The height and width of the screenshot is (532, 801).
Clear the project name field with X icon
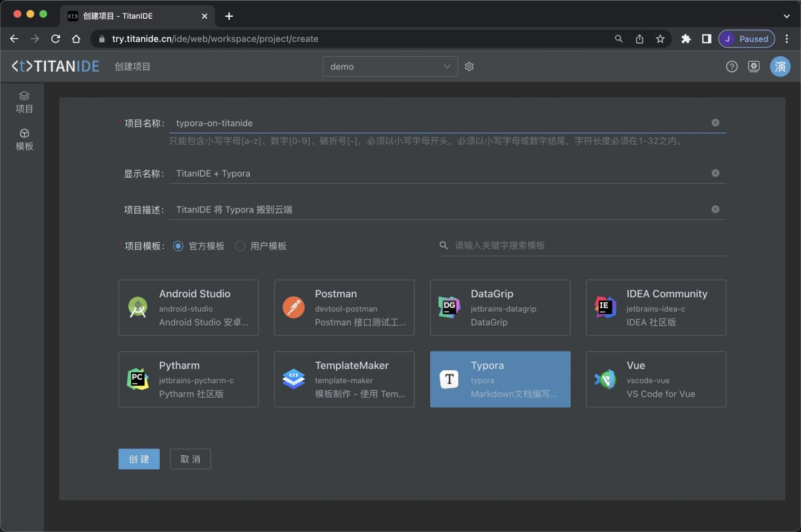715,123
